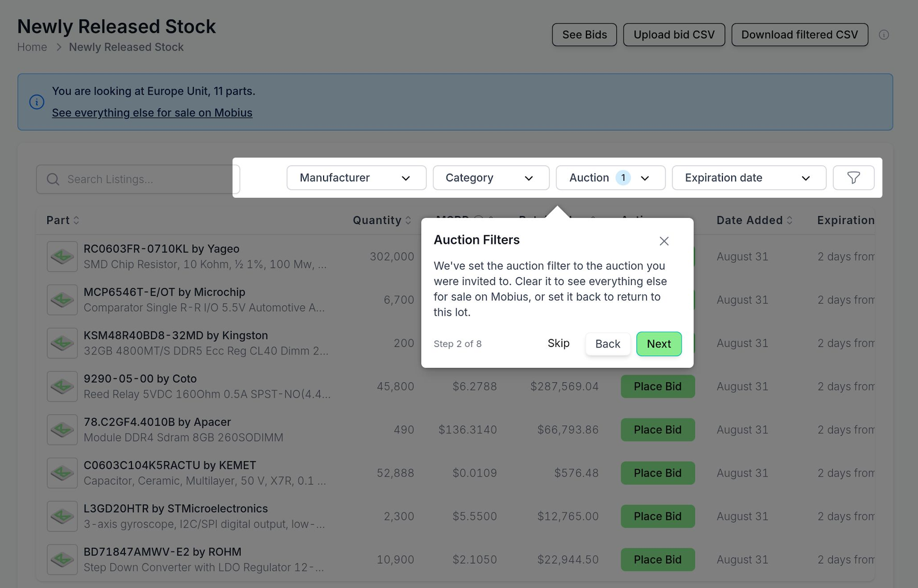Click the KSM48R40BD8-32MD part image

[x=62, y=343]
